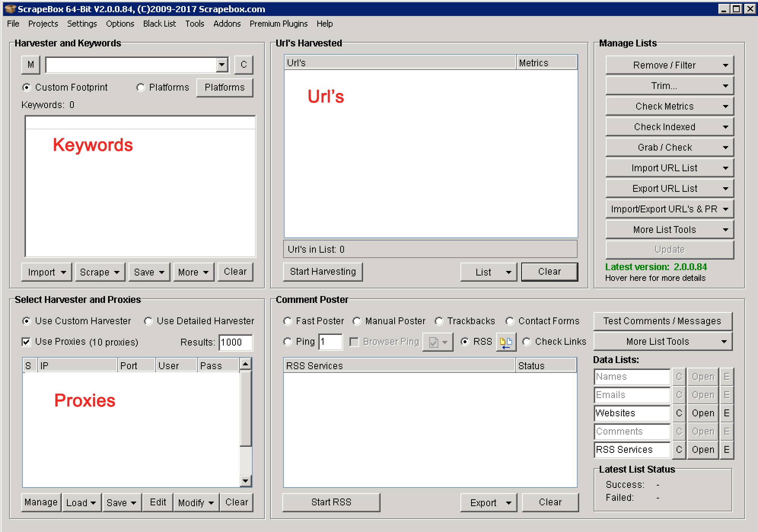Click Clear in Url's Harvested panel
Screen dimensions: 758x532
point(549,272)
